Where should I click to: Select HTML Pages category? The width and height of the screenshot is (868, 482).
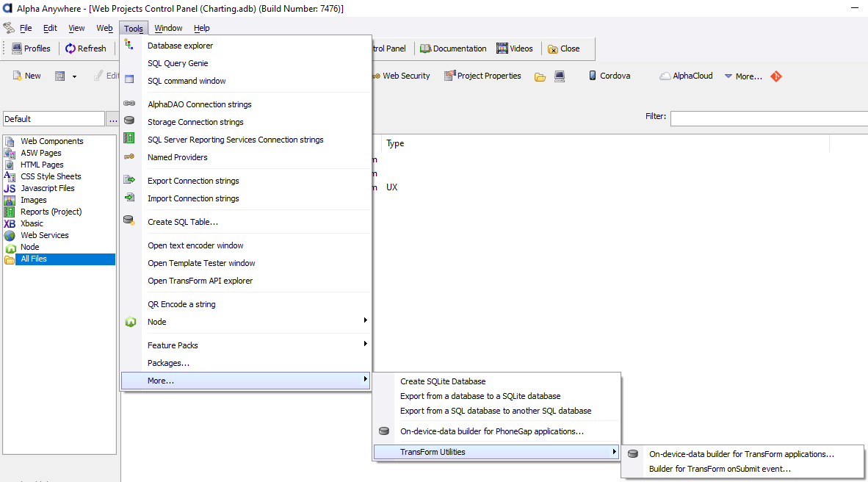(42, 165)
